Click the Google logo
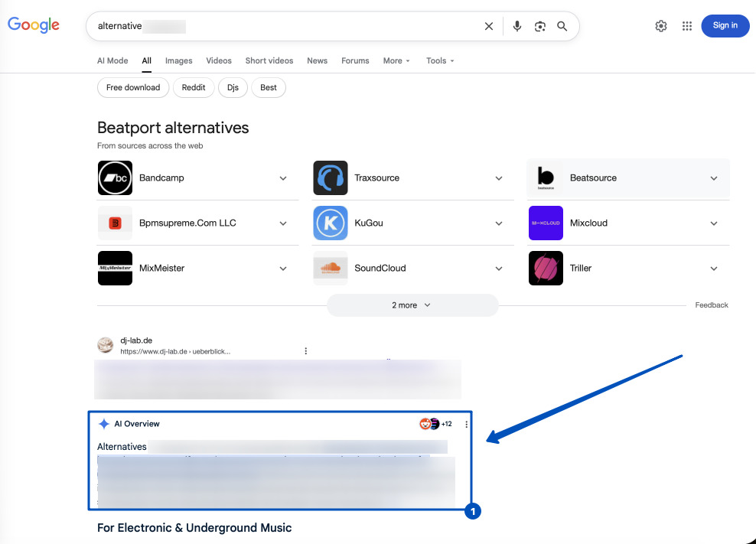Screen dimensions: 756x544 click(34, 25)
